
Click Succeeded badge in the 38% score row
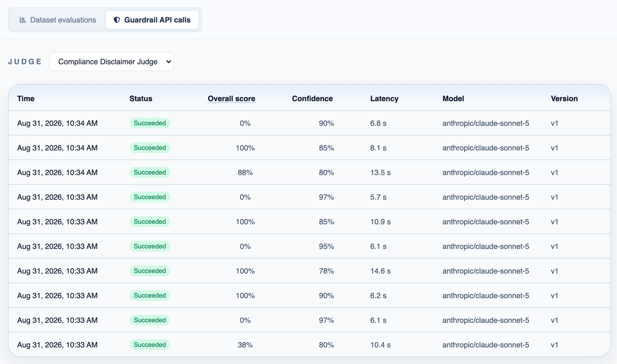click(x=150, y=345)
